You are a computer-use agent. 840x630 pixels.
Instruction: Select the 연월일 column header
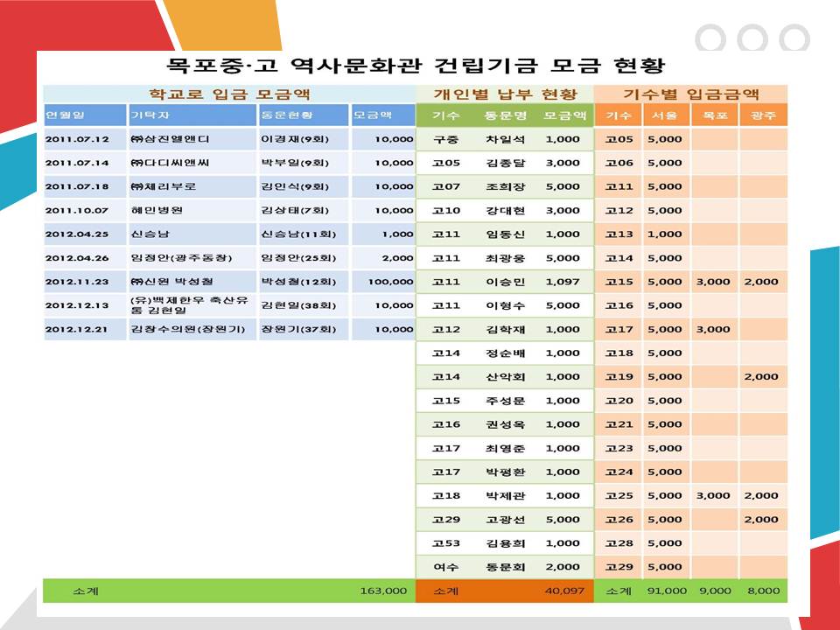pos(86,115)
